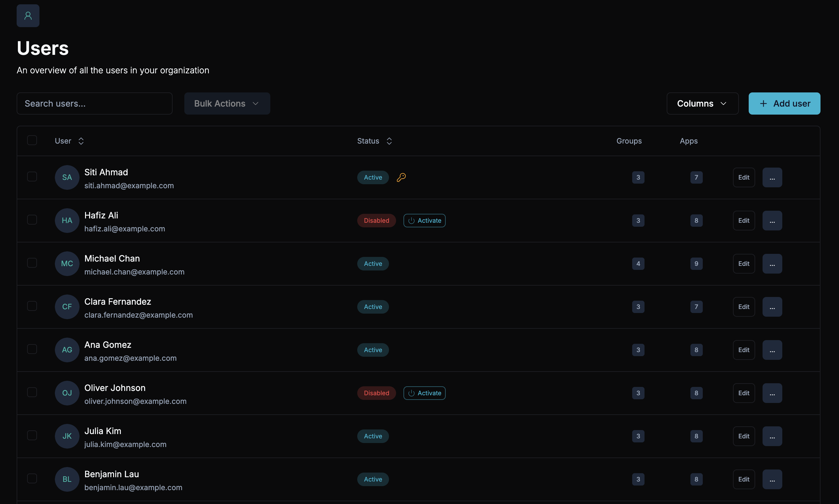This screenshot has height=504, width=839.
Task: Tick the select-all checkbox in the table header
Action: click(32, 140)
